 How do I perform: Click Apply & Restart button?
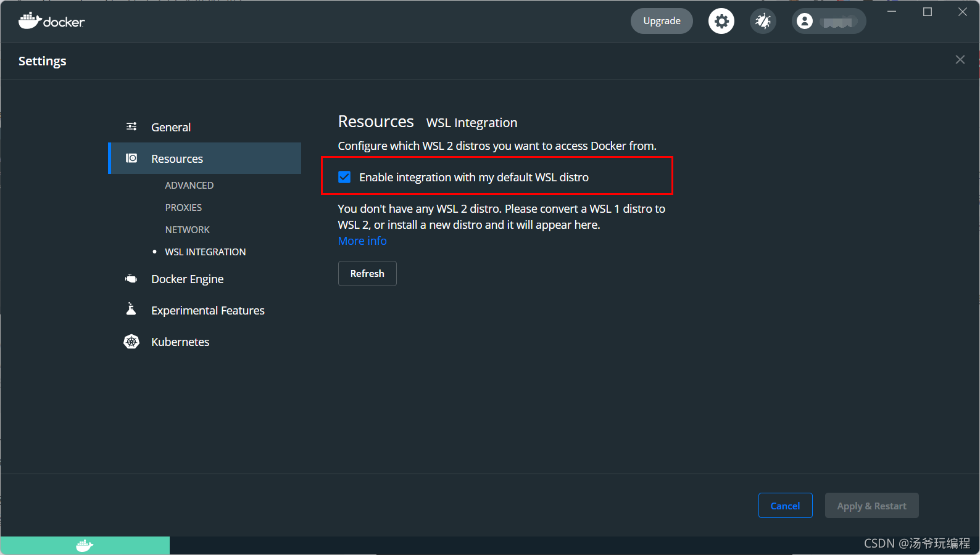click(x=871, y=506)
